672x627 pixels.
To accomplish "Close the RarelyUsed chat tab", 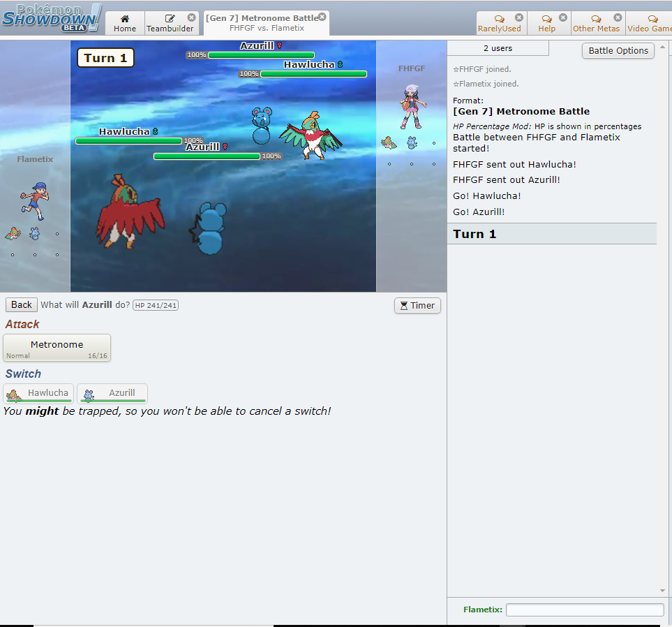I will point(519,17).
